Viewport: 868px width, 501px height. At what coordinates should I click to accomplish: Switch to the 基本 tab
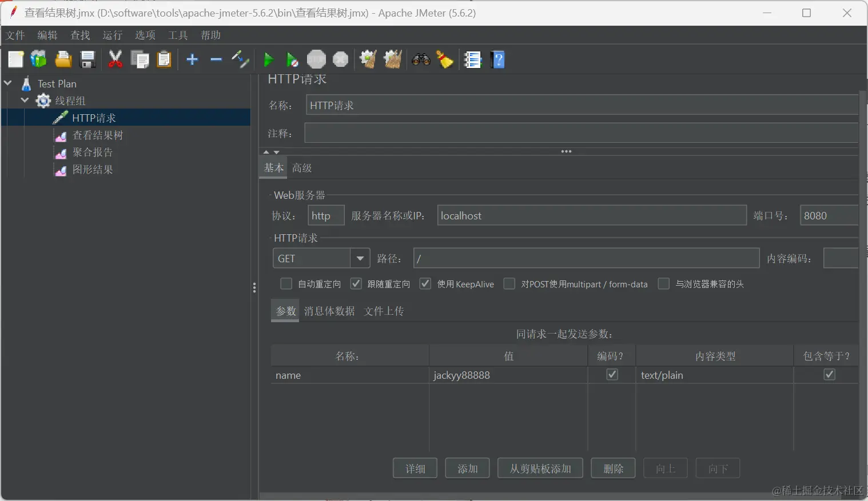point(273,168)
